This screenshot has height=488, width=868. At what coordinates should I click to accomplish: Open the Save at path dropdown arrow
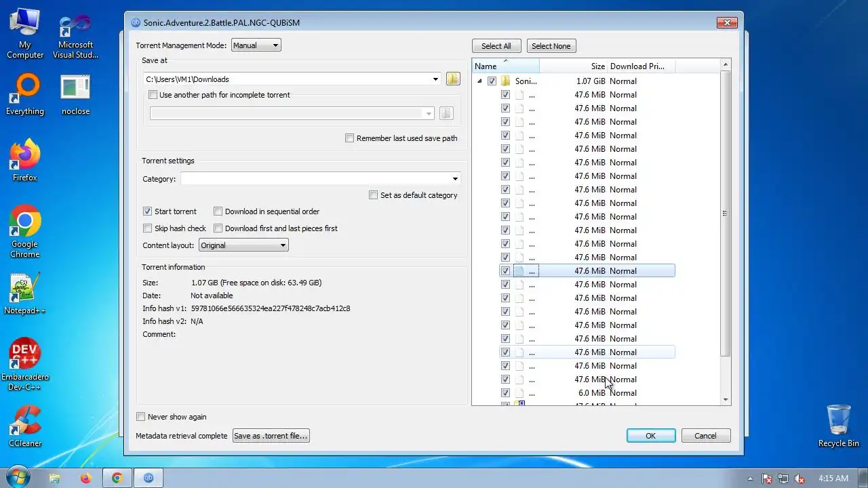pyautogui.click(x=435, y=79)
